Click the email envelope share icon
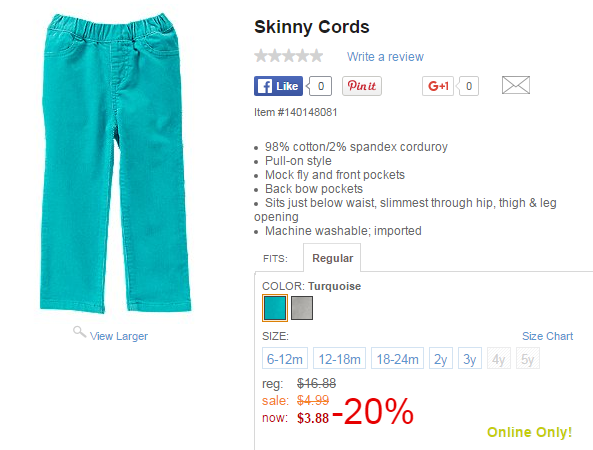593x450 pixels. coord(515,85)
